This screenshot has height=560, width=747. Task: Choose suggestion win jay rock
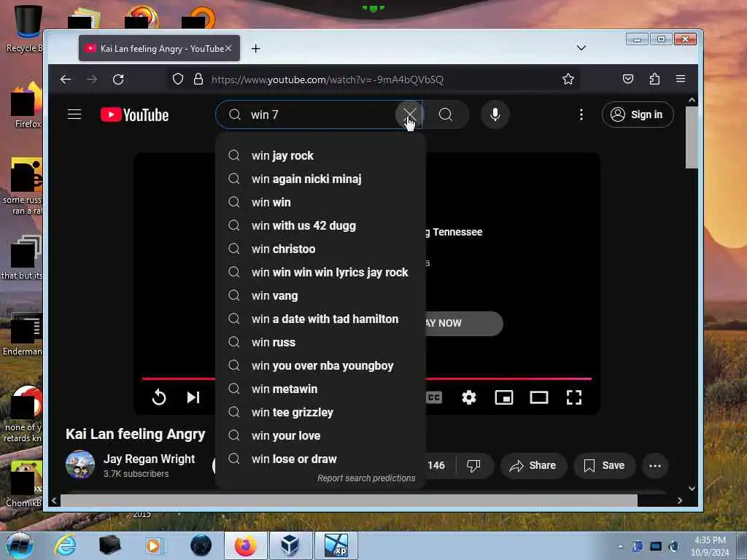(x=320, y=155)
